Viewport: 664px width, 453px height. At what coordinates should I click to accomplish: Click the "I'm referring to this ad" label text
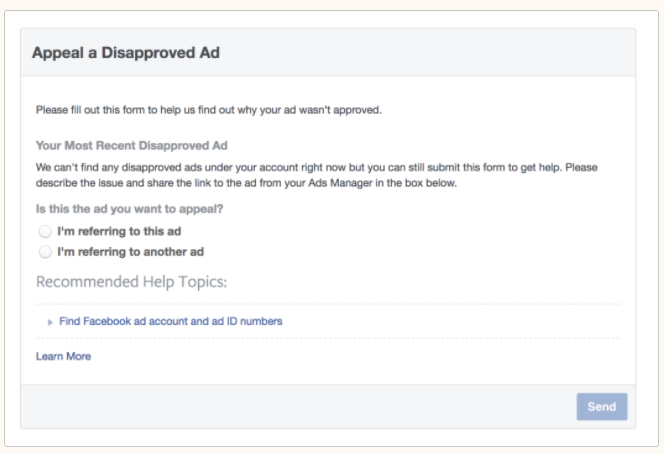click(x=119, y=231)
